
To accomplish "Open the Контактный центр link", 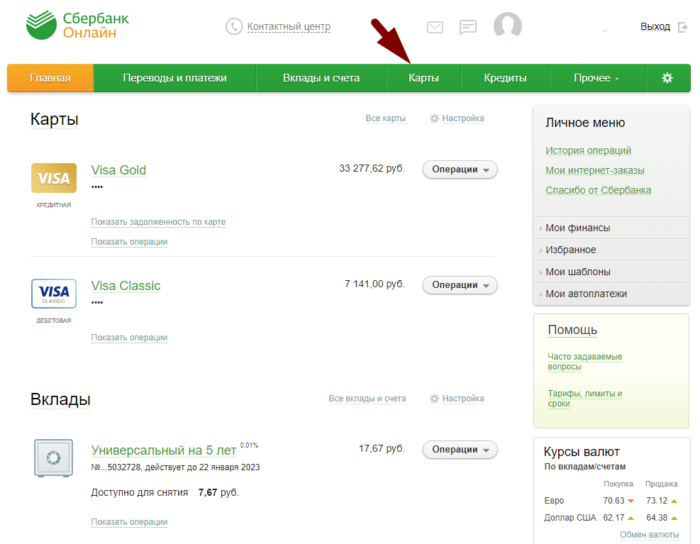I will pyautogui.click(x=288, y=27).
